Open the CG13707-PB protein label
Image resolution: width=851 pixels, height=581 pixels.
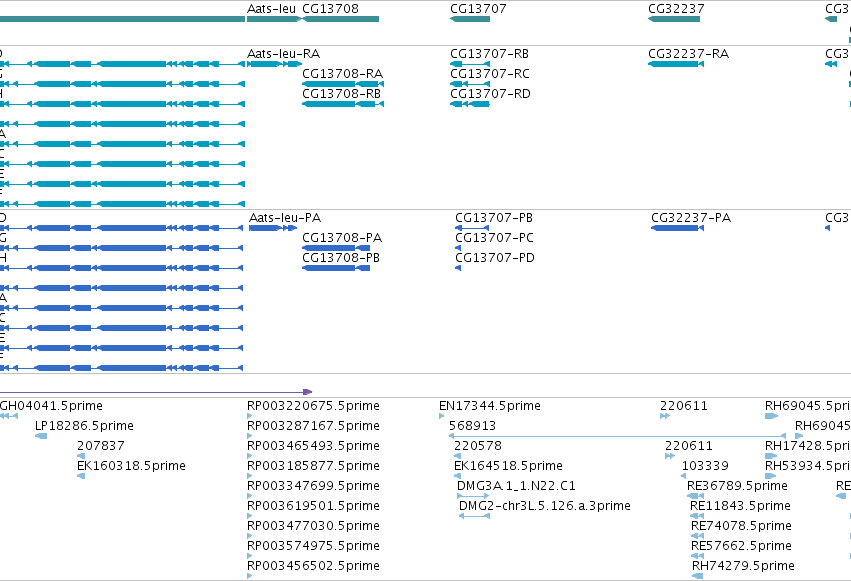pyautogui.click(x=494, y=218)
